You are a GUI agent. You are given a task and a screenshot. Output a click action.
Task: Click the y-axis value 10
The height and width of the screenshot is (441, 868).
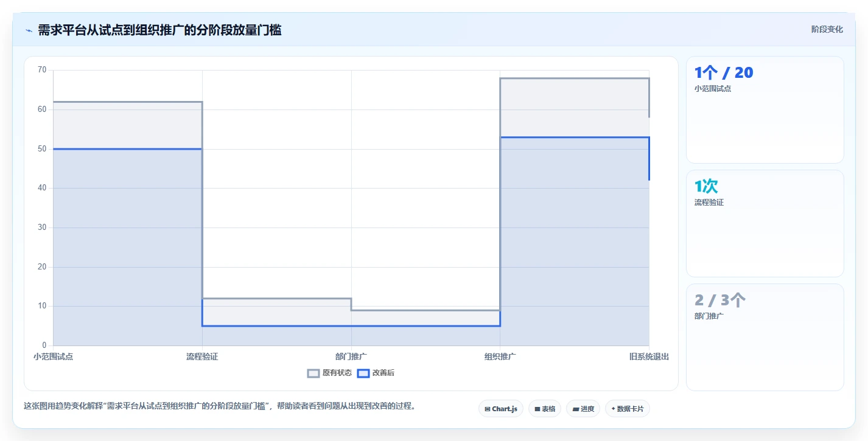42,306
